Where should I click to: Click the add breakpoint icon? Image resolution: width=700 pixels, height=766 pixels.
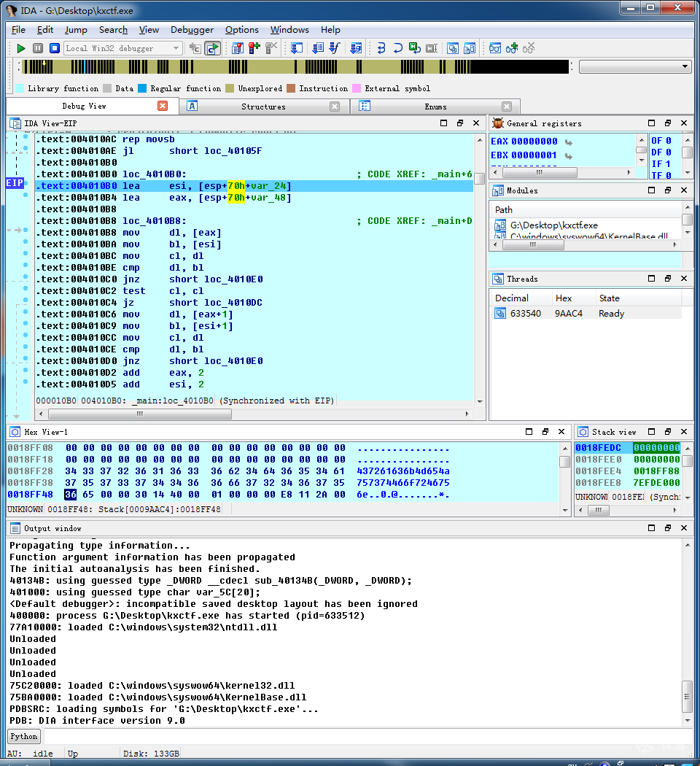point(254,48)
